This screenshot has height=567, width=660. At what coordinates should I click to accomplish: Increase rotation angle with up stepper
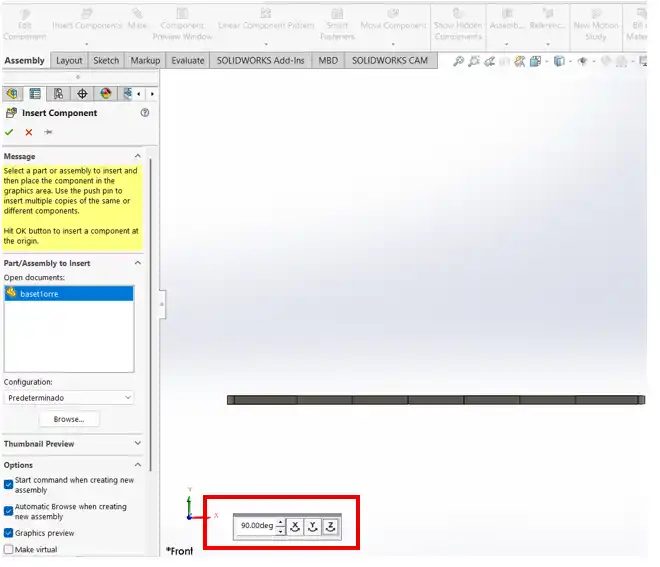click(x=281, y=522)
